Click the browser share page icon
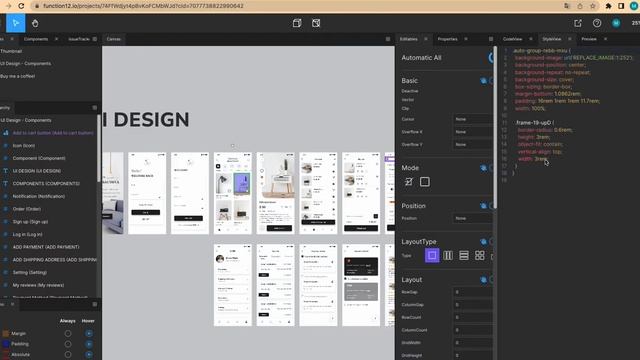640x360 pixels. [580, 6]
